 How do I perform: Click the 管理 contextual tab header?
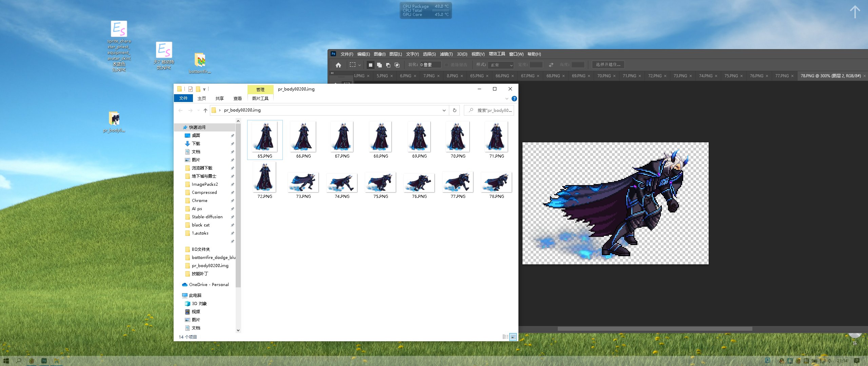click(x=260, y=89)
